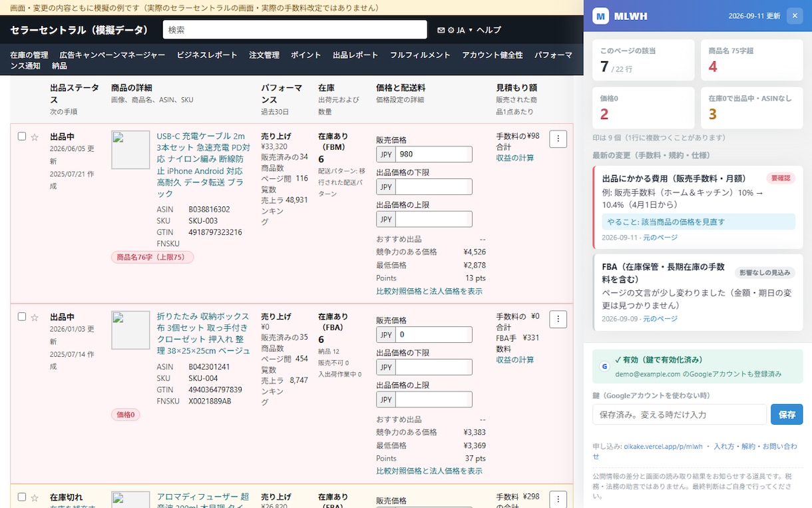Viewport: 812px width, 508px height.
Task: Go to ビジネスレポート
Action: click(x=207, y=55)
